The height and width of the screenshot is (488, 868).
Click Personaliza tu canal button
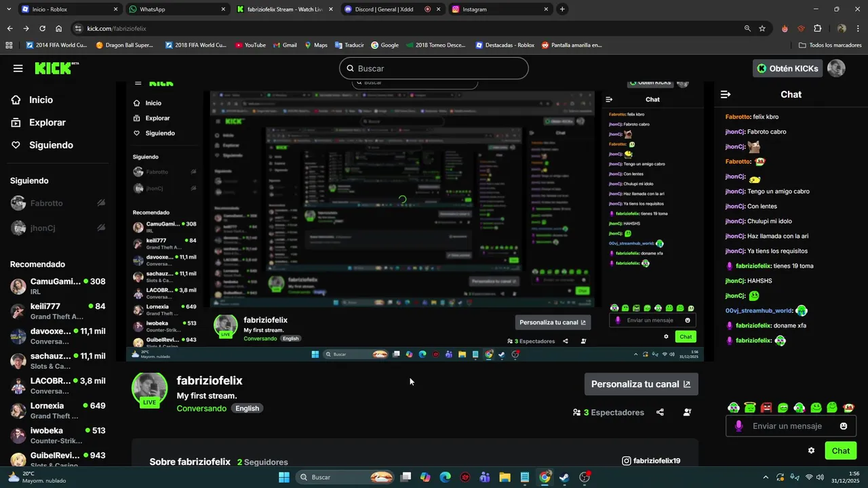[641, 384]
